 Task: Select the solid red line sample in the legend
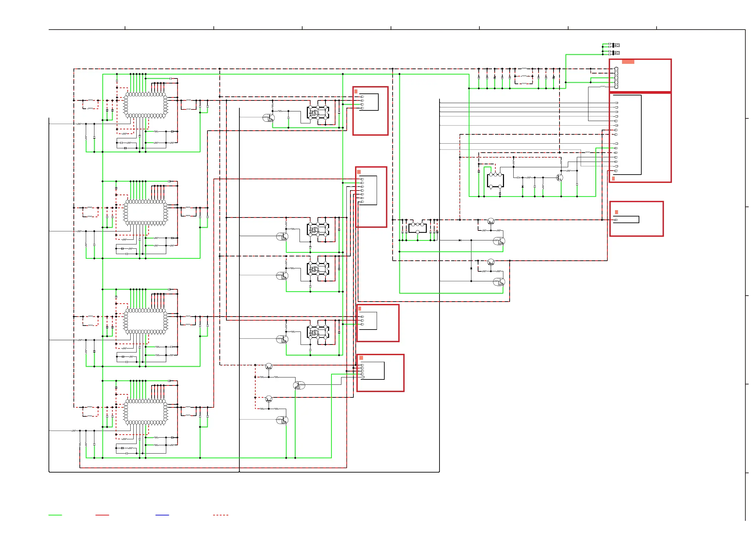click(102, 515)
